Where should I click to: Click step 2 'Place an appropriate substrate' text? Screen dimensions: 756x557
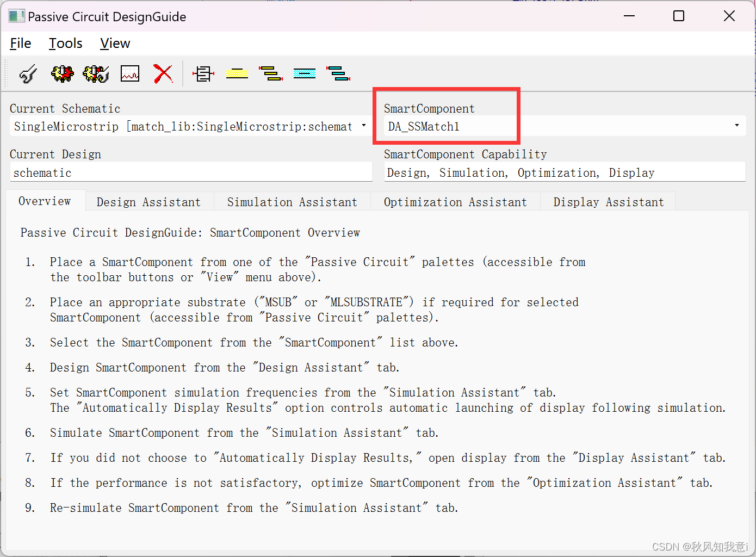314,310
